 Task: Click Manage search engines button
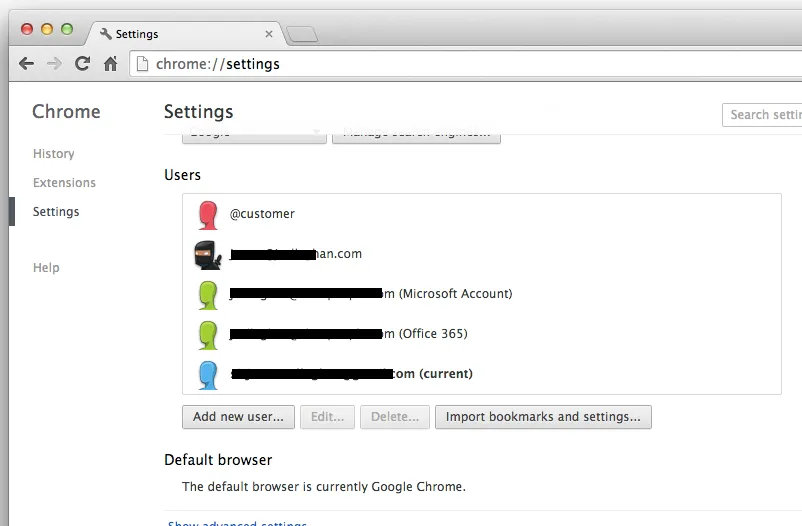tap(416, 137)
